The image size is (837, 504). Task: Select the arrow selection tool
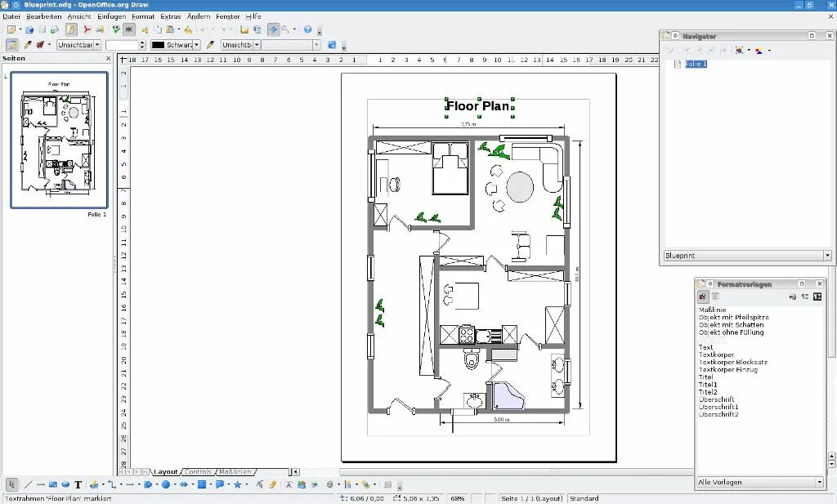click(11, 484)
